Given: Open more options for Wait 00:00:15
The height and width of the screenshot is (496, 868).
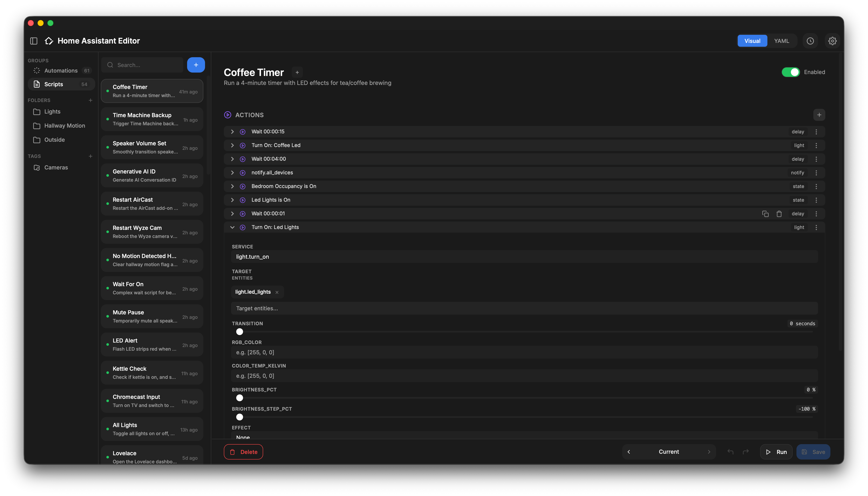Looking at the screenshot, I should click(x=816, y=131).
